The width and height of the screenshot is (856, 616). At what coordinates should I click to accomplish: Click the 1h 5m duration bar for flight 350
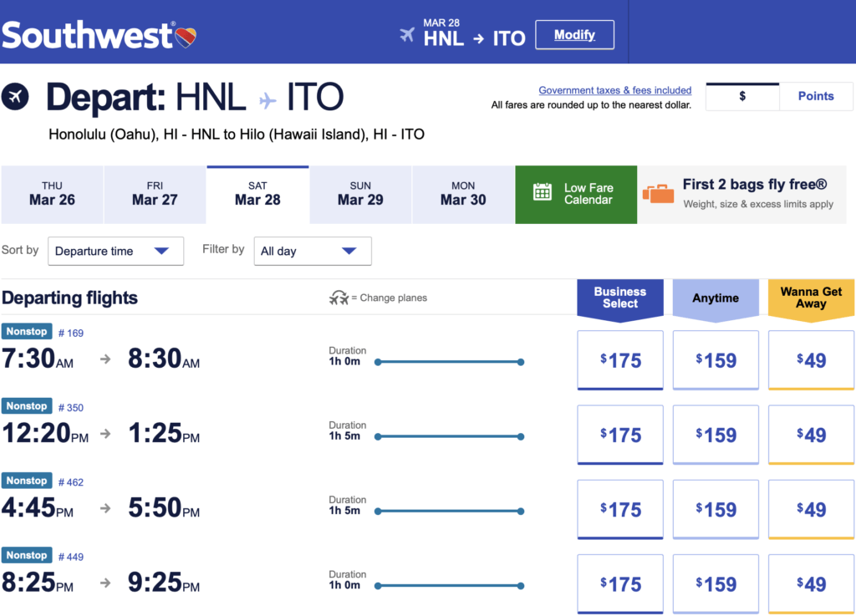449,436
